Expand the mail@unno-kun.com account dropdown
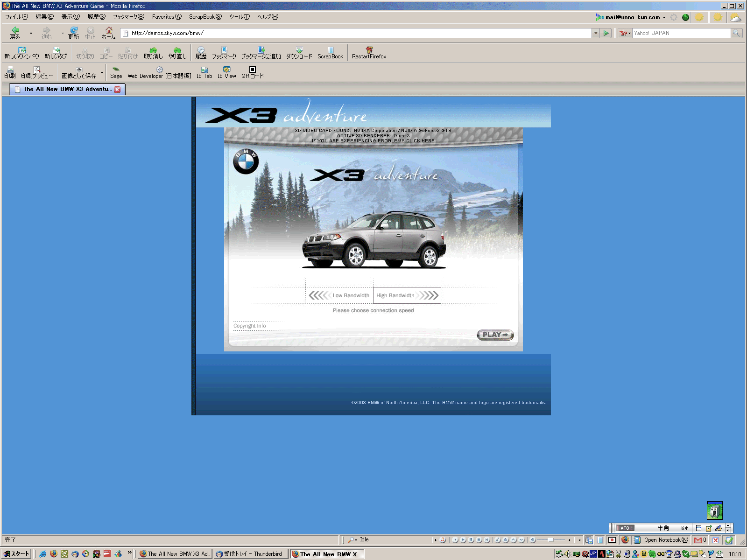The height and width of the screenshot is (560, 747). click(664, 17)
